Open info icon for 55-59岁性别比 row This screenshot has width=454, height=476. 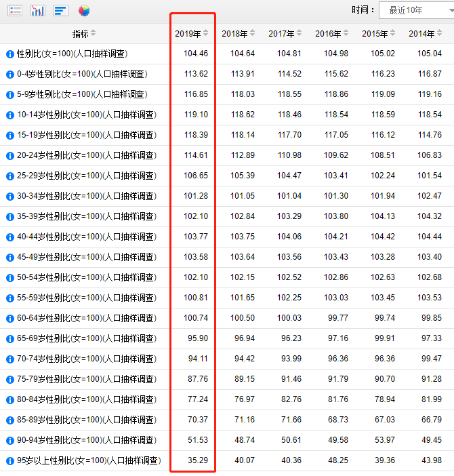(x=10, y=298)
